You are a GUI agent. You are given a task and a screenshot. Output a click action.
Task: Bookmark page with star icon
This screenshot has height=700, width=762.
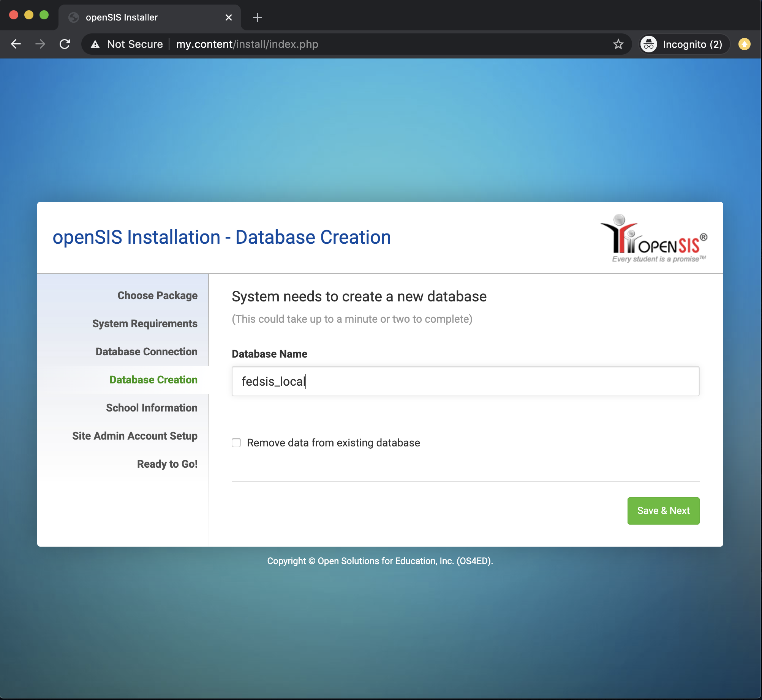618,44
